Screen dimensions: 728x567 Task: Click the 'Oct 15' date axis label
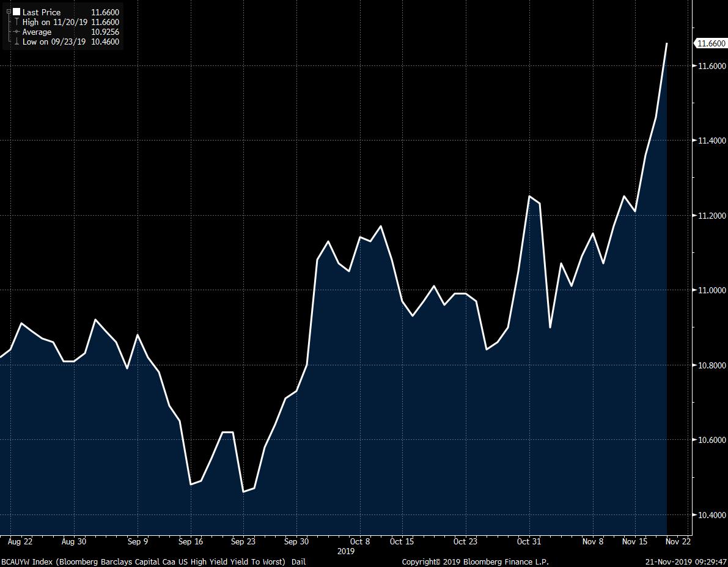tap(402, 541)
